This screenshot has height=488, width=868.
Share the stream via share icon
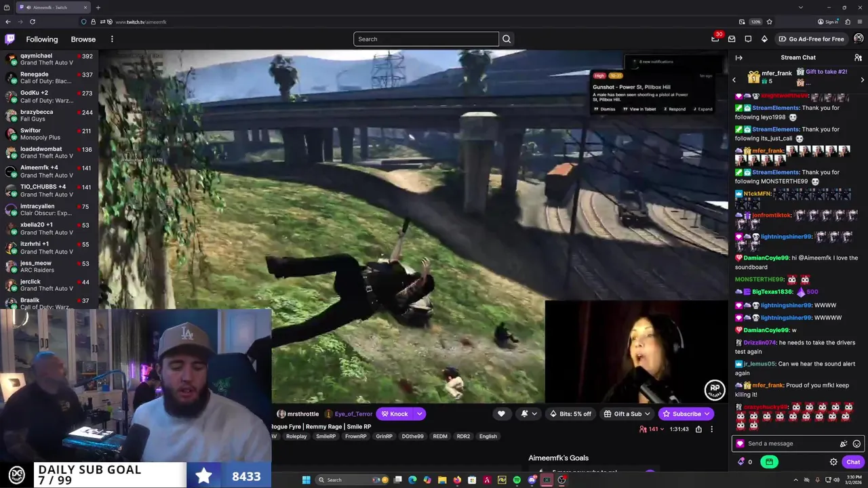coord(698,429)
